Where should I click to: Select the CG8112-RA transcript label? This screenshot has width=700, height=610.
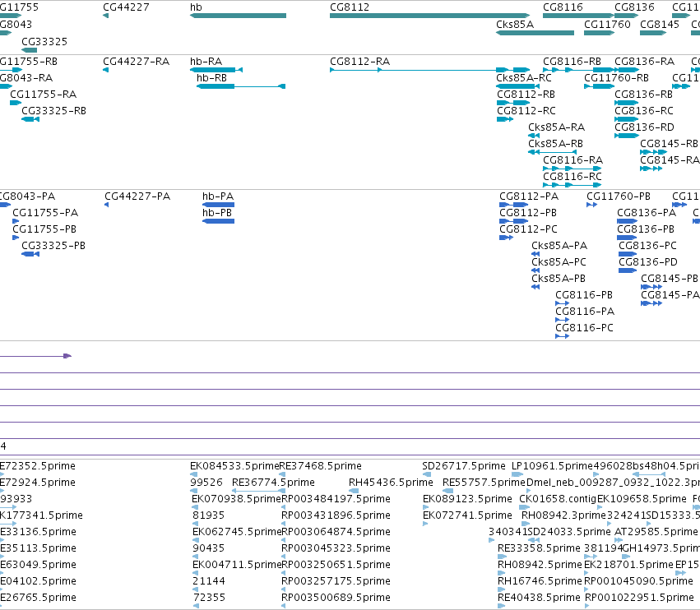point(359,61)
